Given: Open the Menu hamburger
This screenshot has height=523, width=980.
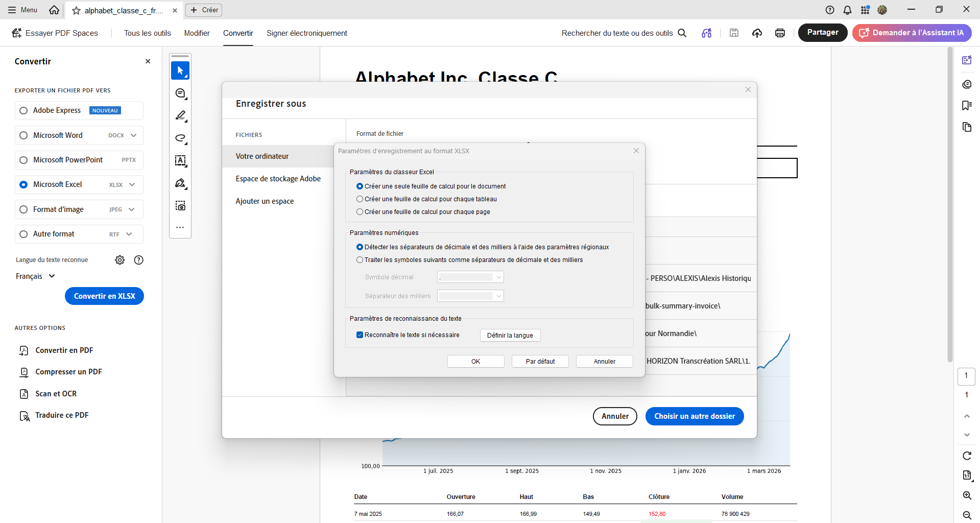Looking at the screenshot, I should (x=22, y=10).
